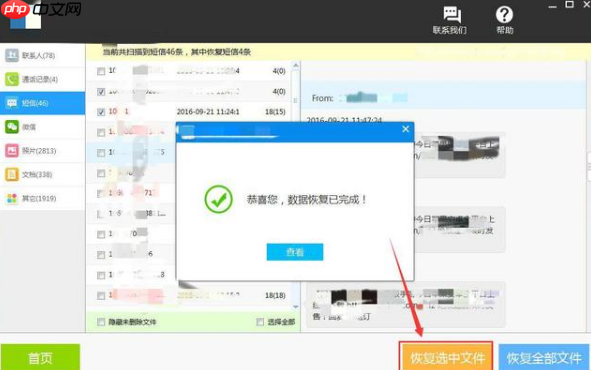Screen dimensions: 591x370
Task: Uncheck the second 4(0) message row
Action: pyautogui.click(x=101, y=92)
